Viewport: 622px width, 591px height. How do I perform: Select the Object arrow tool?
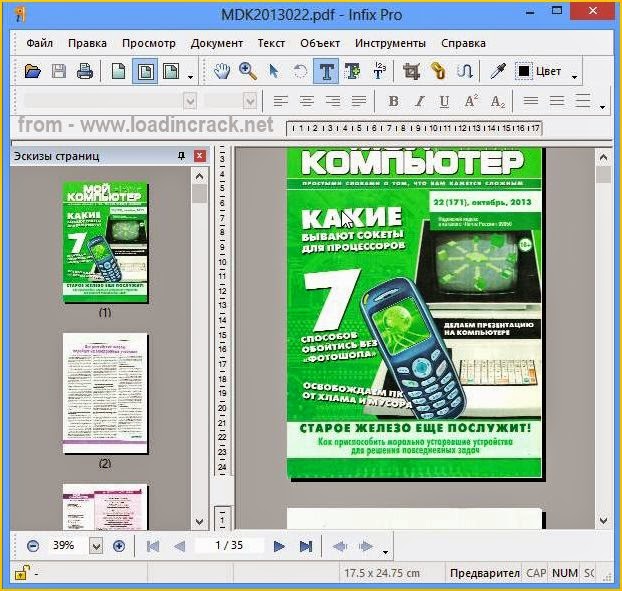click(x=273, y=71)
